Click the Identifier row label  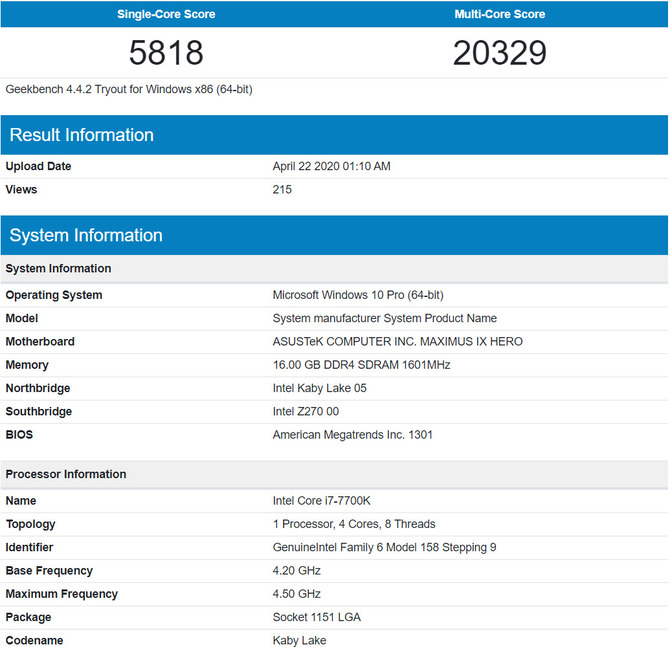[x=29, y=547]
